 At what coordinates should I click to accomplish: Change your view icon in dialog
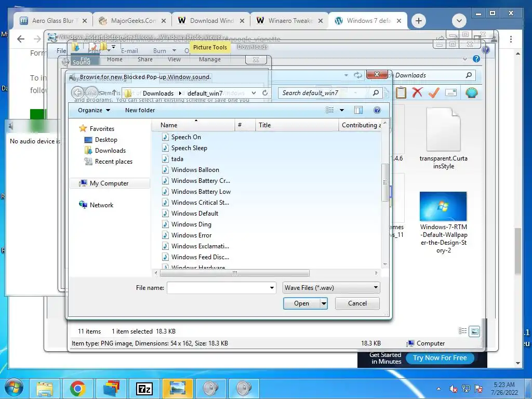tap(330, 110)
